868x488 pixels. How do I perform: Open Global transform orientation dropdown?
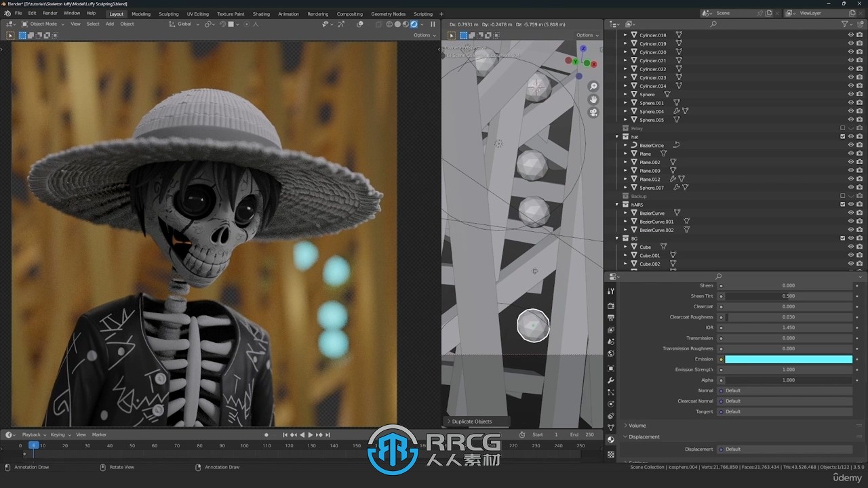(184, 24)
